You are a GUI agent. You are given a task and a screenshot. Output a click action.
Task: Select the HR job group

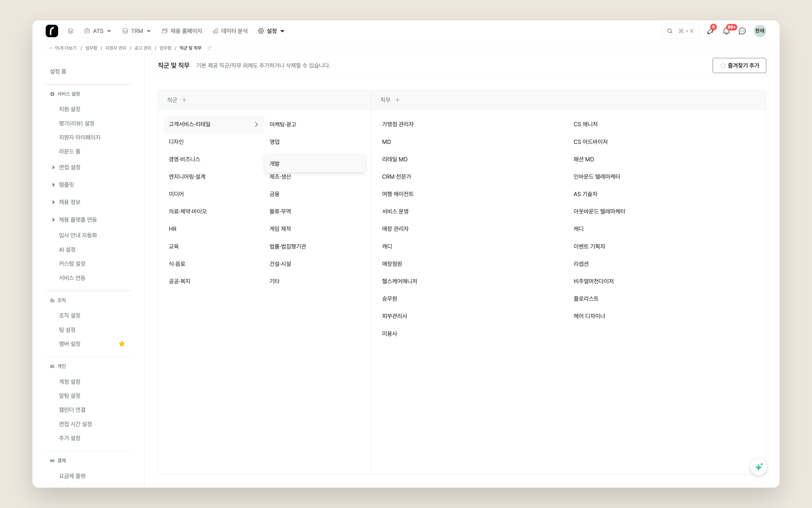pyautogui.click(x=214, y=229)
